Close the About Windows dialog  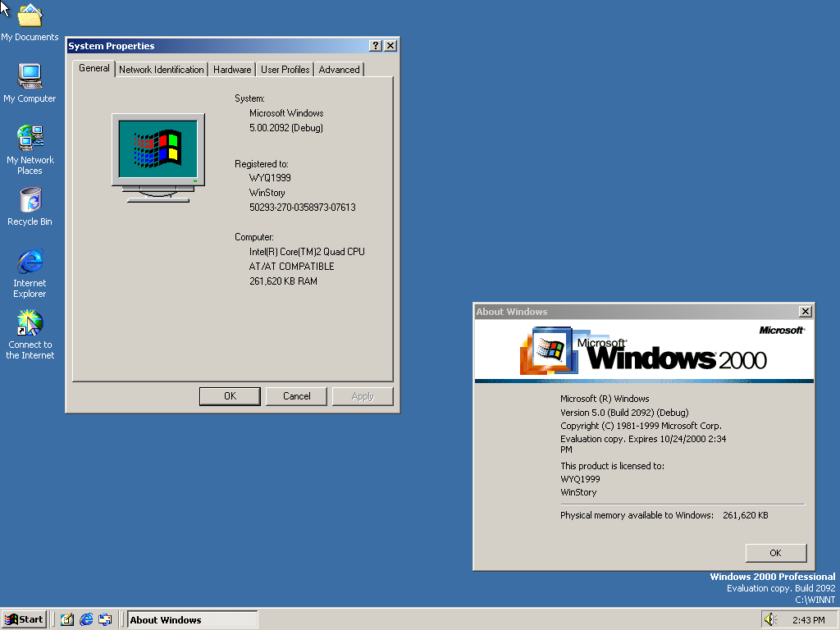coord(806,311)
